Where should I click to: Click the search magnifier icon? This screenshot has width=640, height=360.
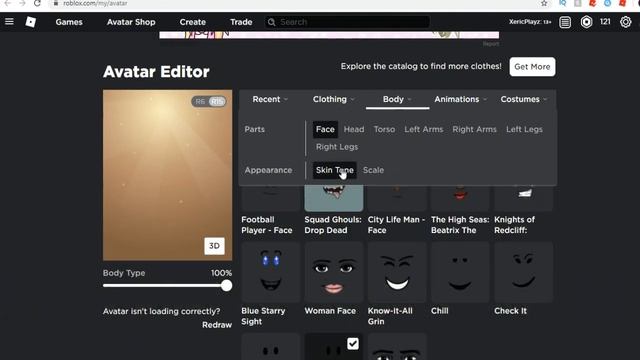click(271, 22)
